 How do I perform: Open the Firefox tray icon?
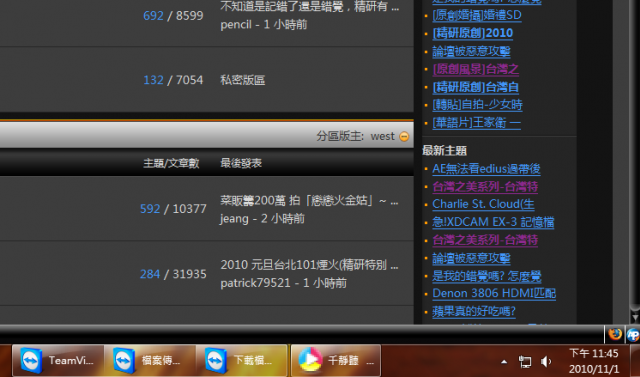[615, 335]
